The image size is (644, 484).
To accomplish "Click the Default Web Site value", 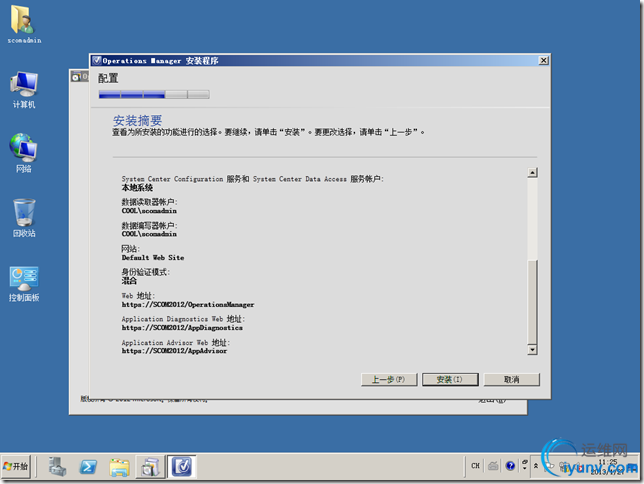I will [x=153, y=258].
